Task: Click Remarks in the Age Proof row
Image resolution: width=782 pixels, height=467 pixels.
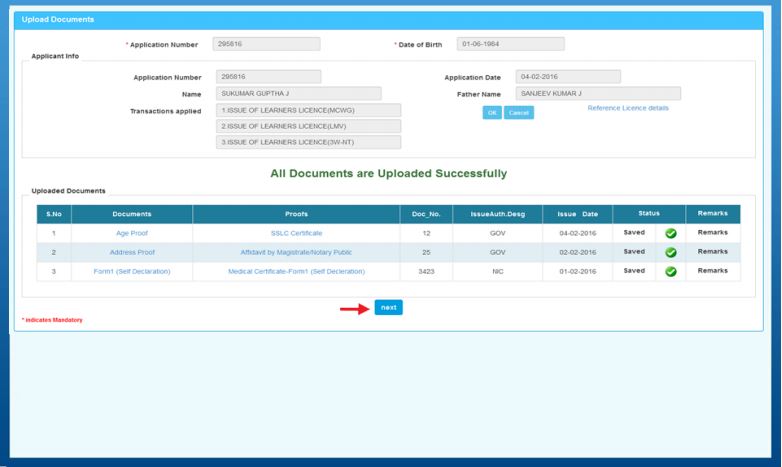Action: pos(712,233)
